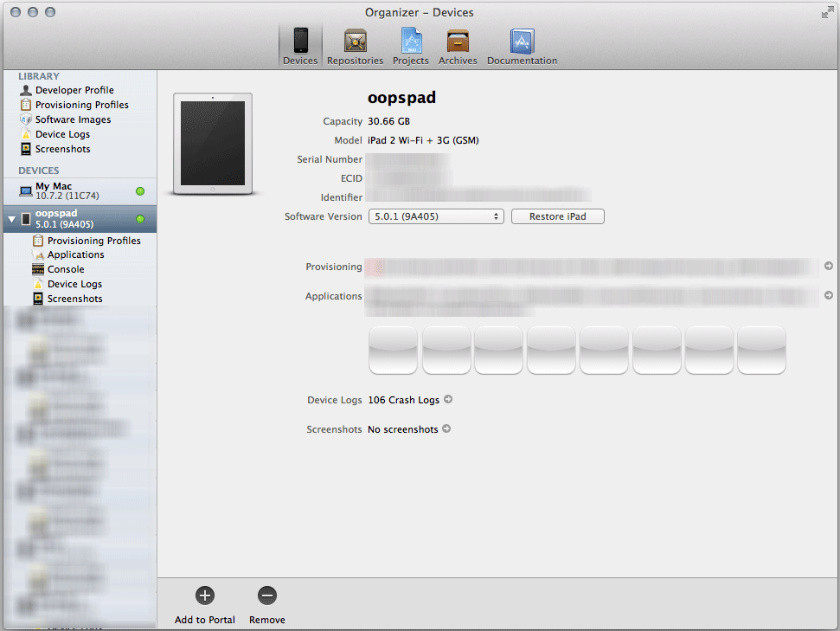The width and height of the screenshot is (840, 631).
Task: Click the arrow at end of Provisioning row
Action: tap(828, 266)
